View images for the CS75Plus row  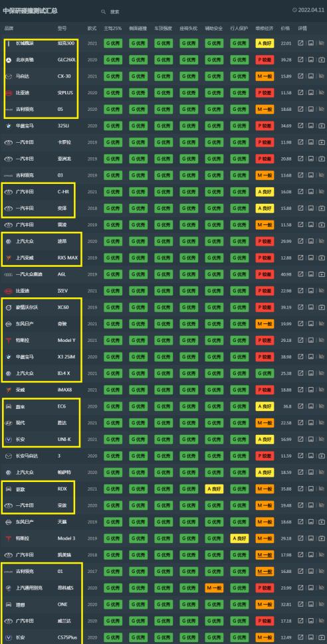(311, 637)
